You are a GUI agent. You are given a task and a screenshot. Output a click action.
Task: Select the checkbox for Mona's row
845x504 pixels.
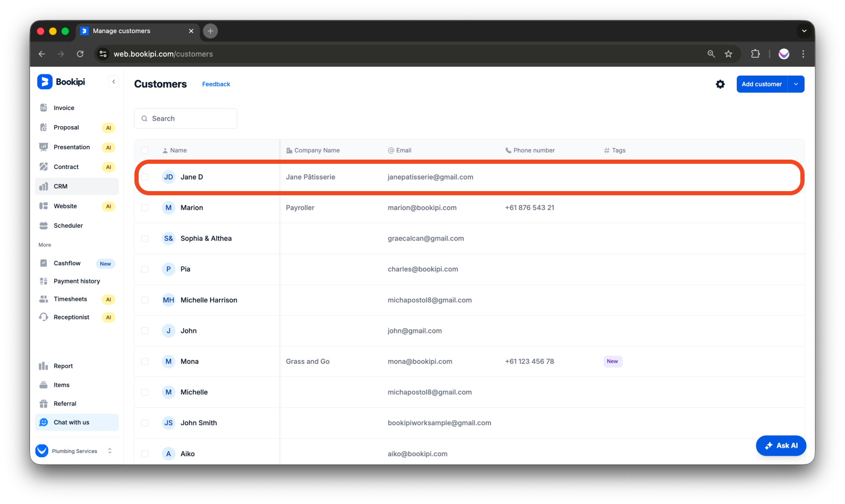(x=145, y=361)
